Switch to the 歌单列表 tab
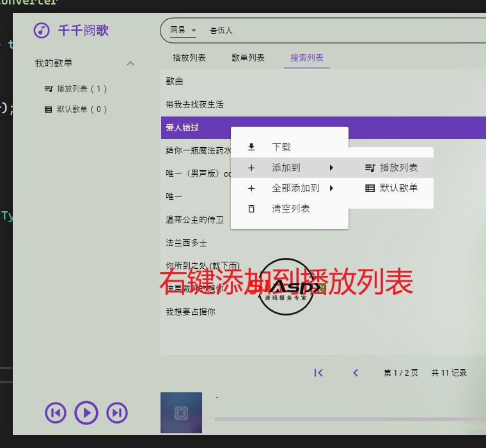This screenshot has height=448, width=486. click(248, 58)
